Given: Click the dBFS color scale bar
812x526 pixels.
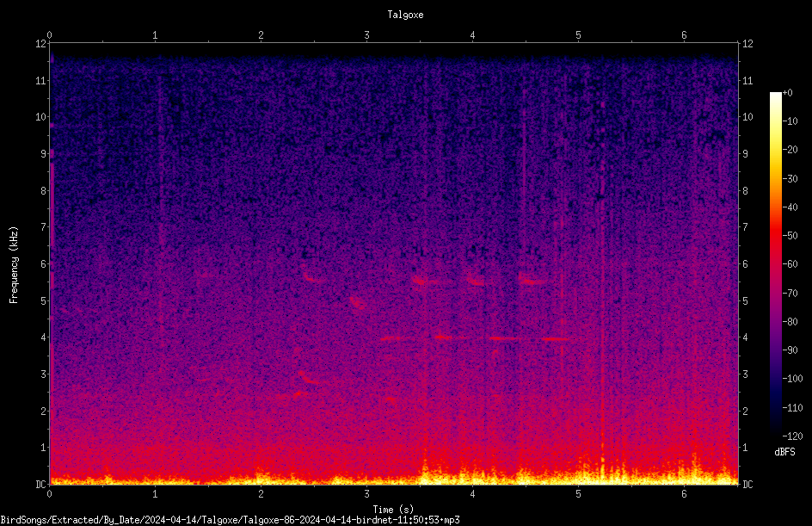Looking at the screenshot, I should point(775,264).
